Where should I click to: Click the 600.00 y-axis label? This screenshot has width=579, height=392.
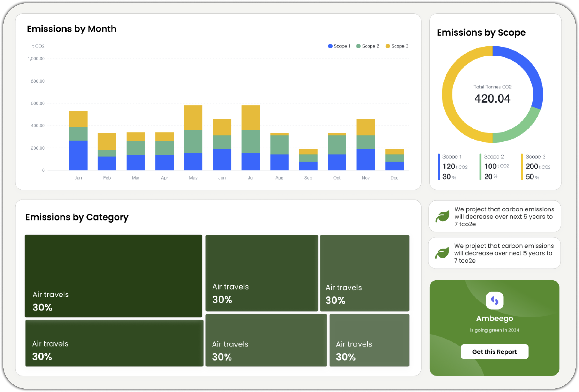click(x=38, y=103)
